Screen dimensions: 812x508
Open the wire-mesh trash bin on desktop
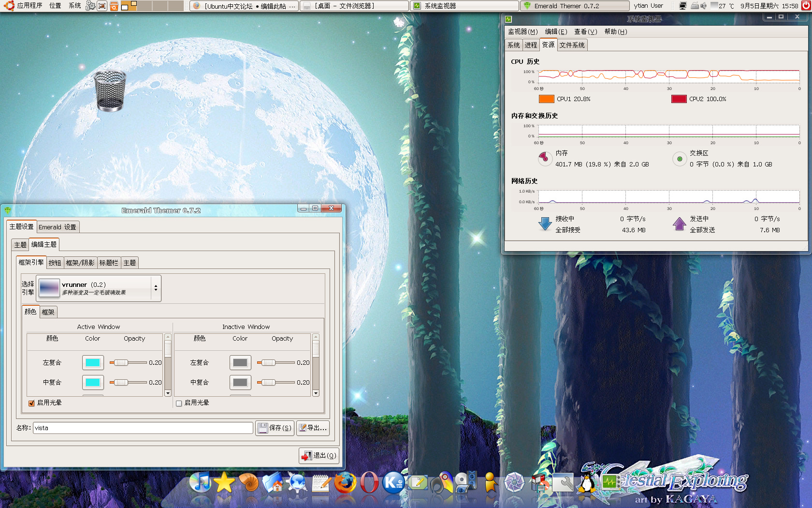[x=110, y=91]
